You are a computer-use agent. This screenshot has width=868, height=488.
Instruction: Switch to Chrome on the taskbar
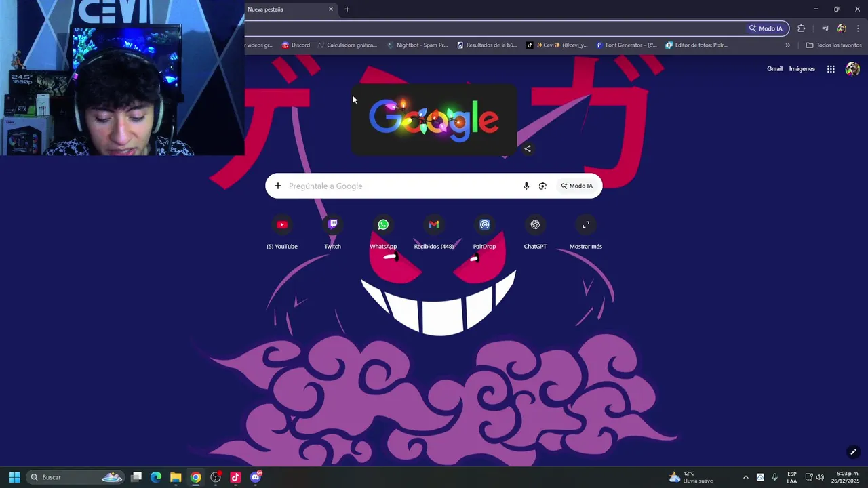pos(195,477)
